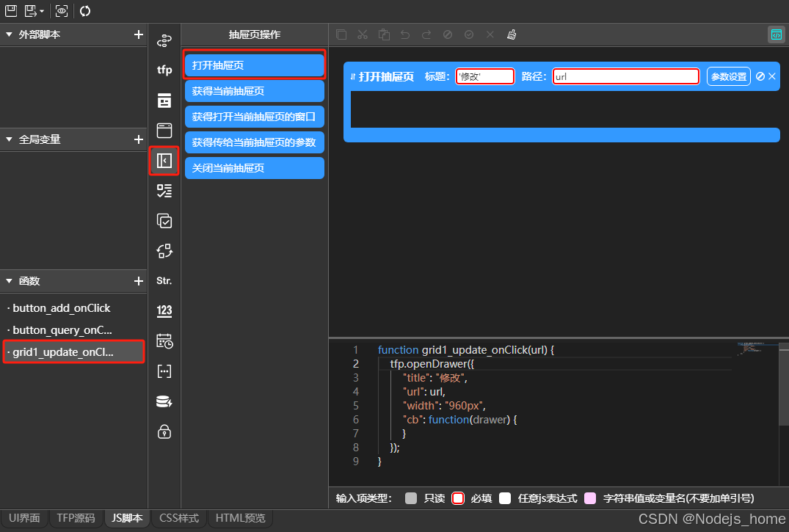Open the 123 number operations category

pyautogui.click(x=164, y=310)
